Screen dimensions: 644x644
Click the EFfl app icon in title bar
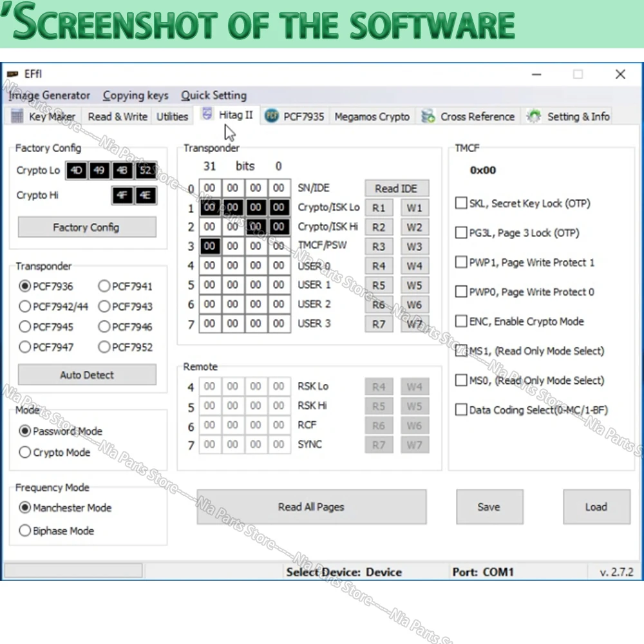[x=12, y=75]
